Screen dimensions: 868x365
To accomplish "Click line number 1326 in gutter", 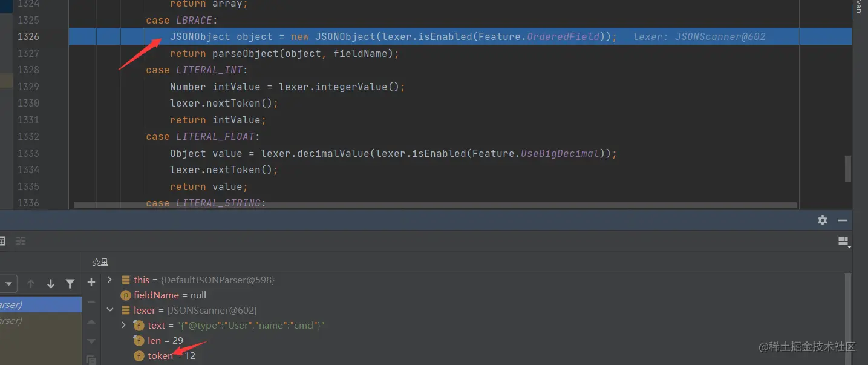I will pyautogui.click(x=28, y=36).
